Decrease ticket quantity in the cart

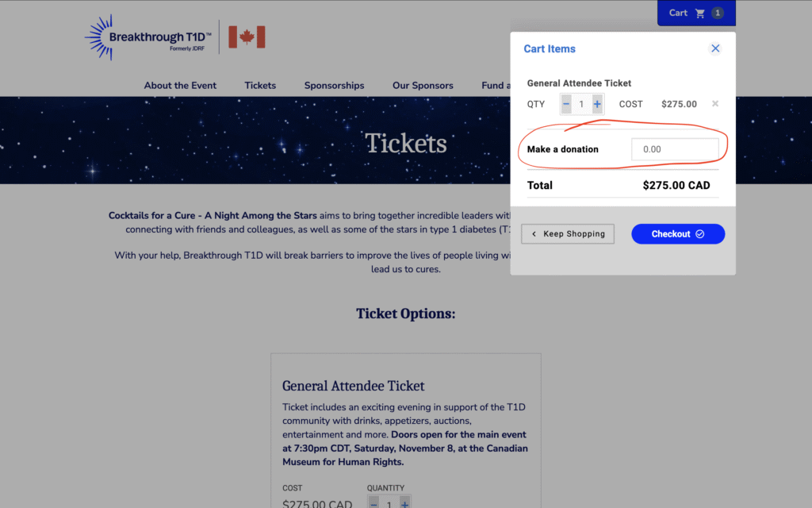click(x=566, y=104)
